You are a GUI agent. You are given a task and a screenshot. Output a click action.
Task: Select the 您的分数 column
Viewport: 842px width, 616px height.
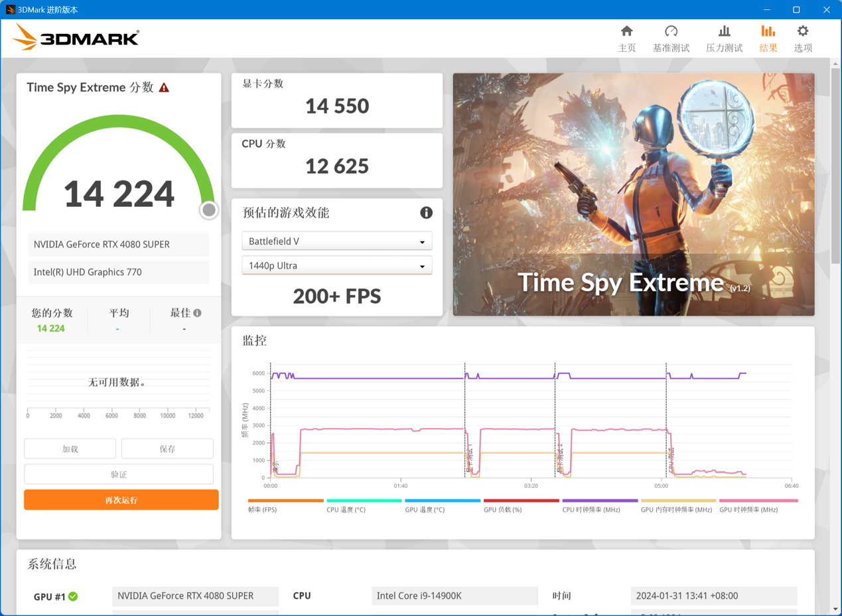pos(52,312)
